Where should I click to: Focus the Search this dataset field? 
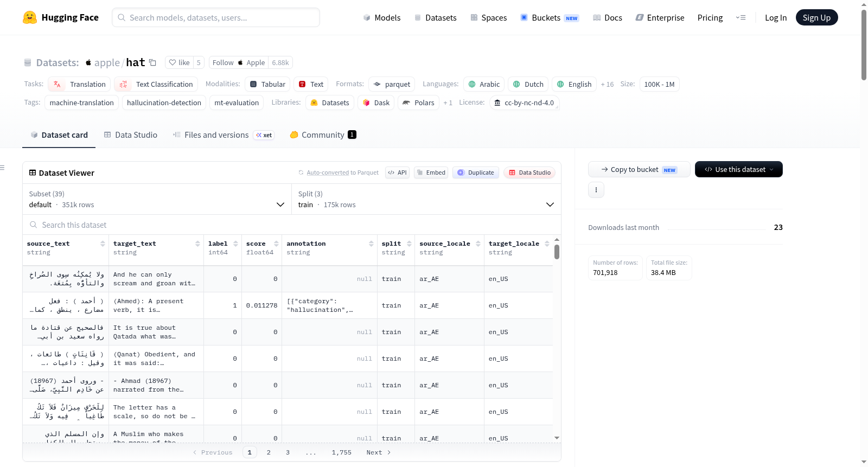point(292,225)
